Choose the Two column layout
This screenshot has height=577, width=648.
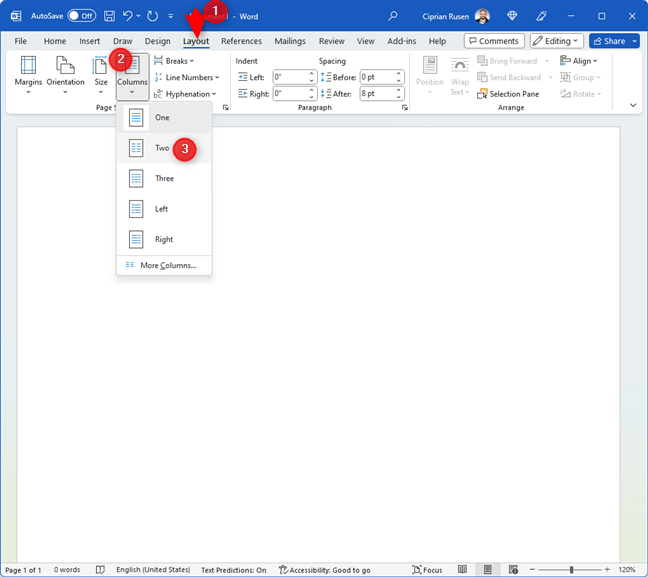pos(164,148)
